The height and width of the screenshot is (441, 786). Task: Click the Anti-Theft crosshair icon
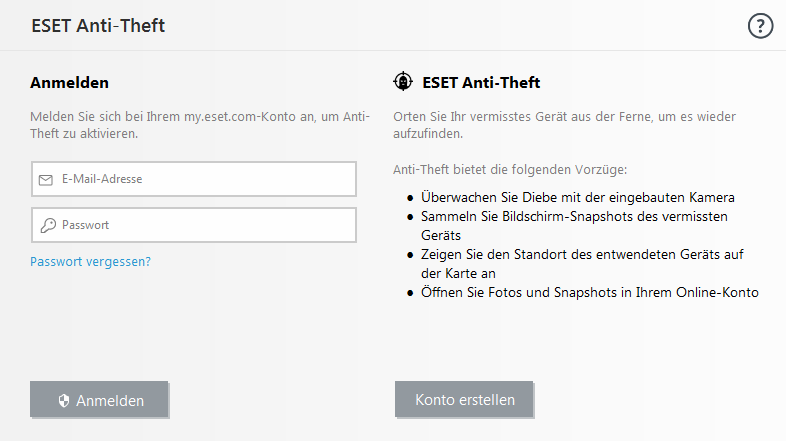[x=403, y=82]
